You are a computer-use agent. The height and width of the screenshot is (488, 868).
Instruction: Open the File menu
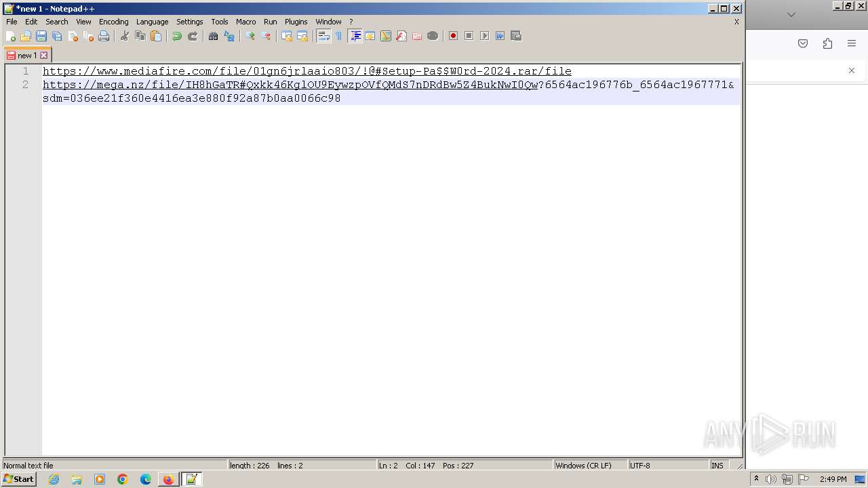12,22
